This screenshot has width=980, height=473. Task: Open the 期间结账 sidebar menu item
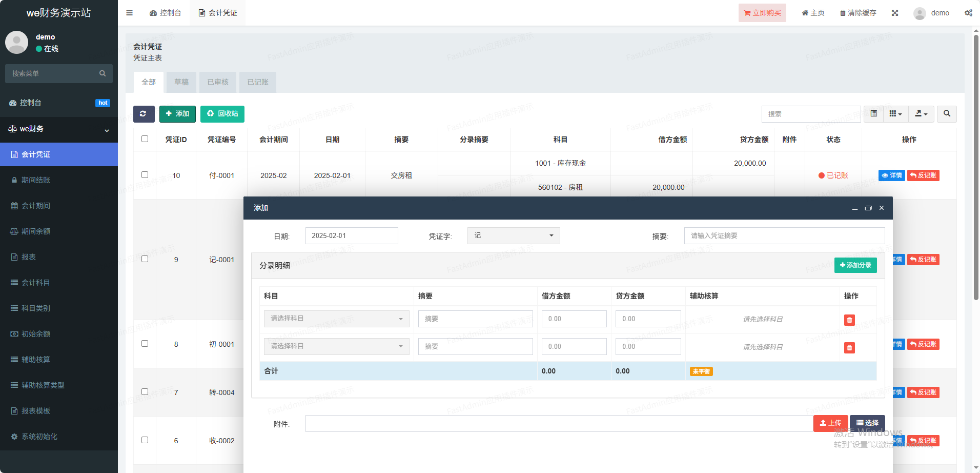click(36, 180)
